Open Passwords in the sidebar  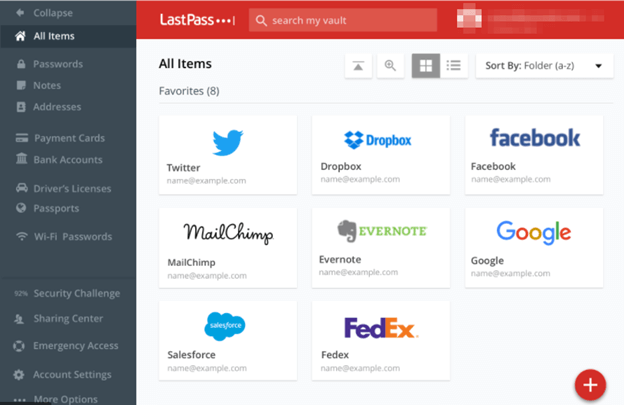(58, 64)
